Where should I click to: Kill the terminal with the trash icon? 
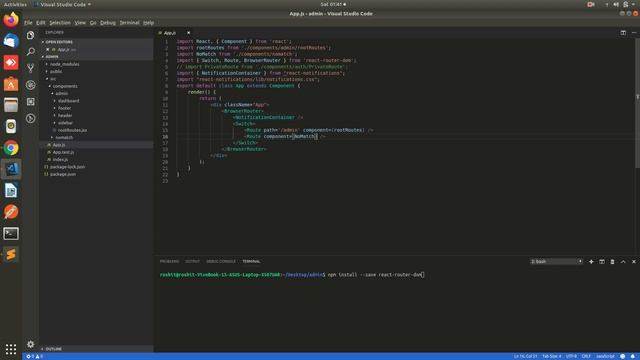tap(612, 262)
